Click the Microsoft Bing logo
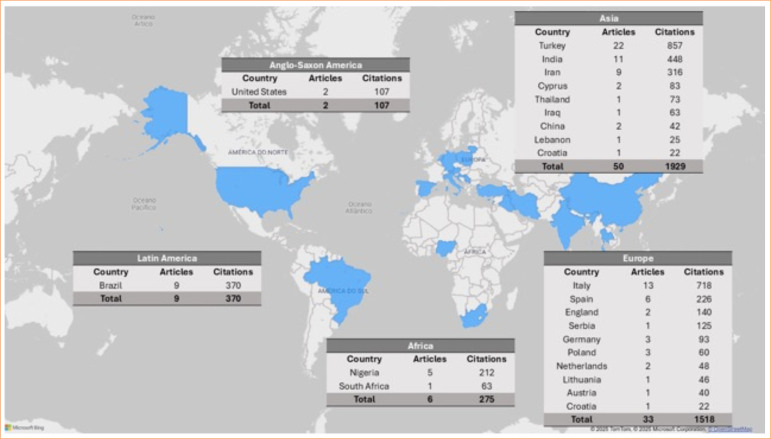 point(25,428)
